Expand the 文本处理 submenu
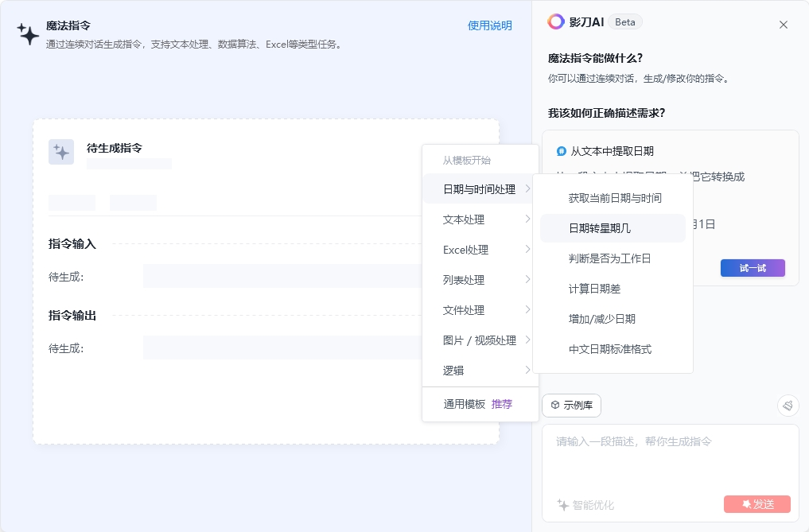This screenshot has height=532, width=809. tap(480, 219)
